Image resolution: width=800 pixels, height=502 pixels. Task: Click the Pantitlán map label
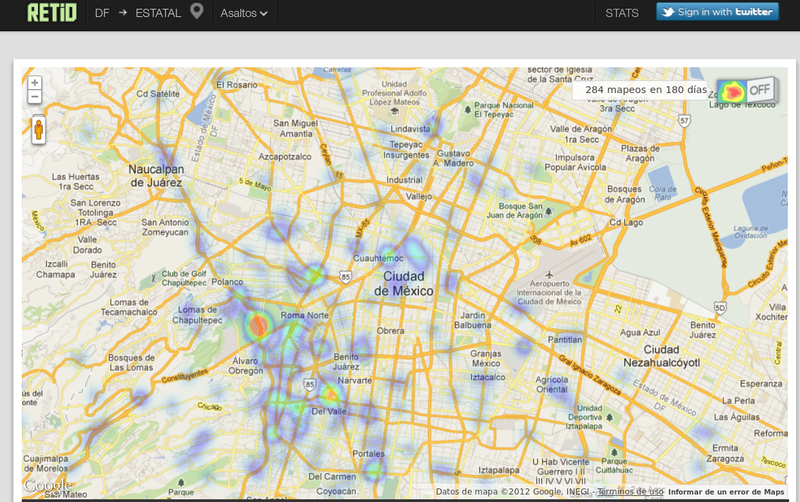565,340
